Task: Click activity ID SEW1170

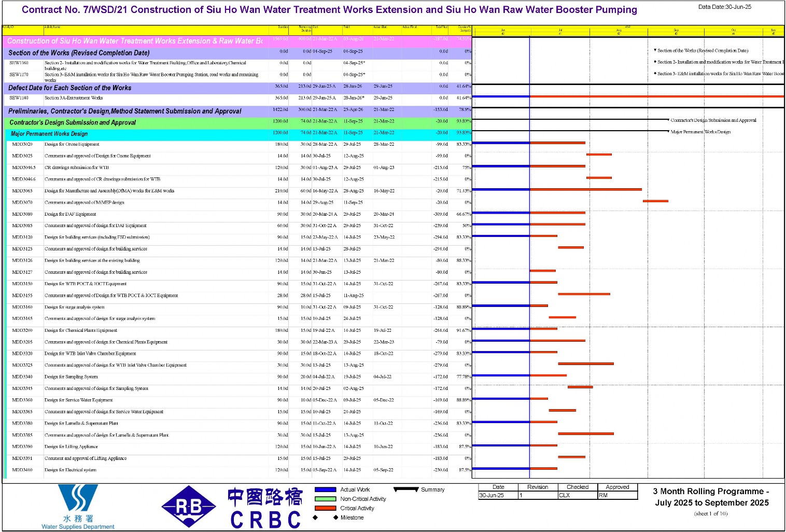Action: pyautogui.click(x=19, y=75)
